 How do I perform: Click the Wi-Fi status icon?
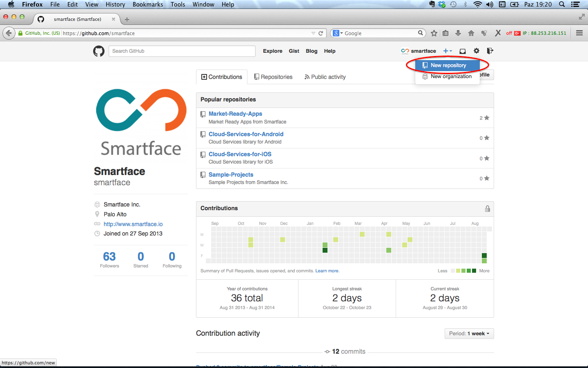477,4
